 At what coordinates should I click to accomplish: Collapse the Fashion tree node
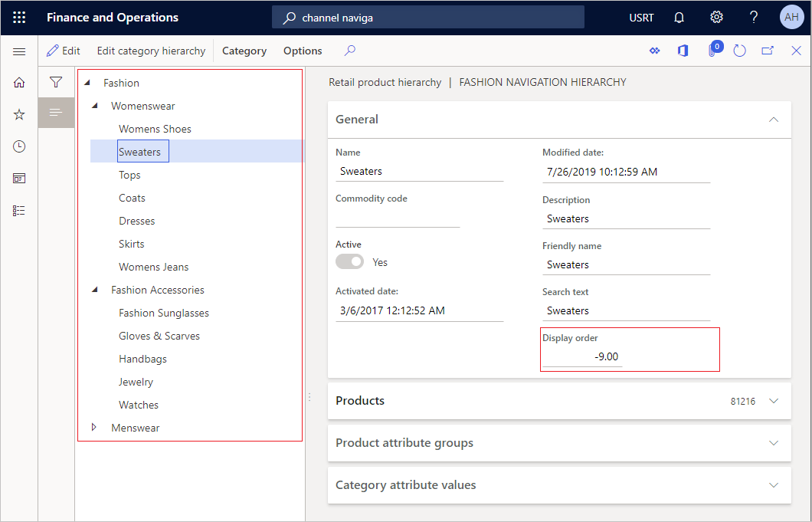coord(87,83)
